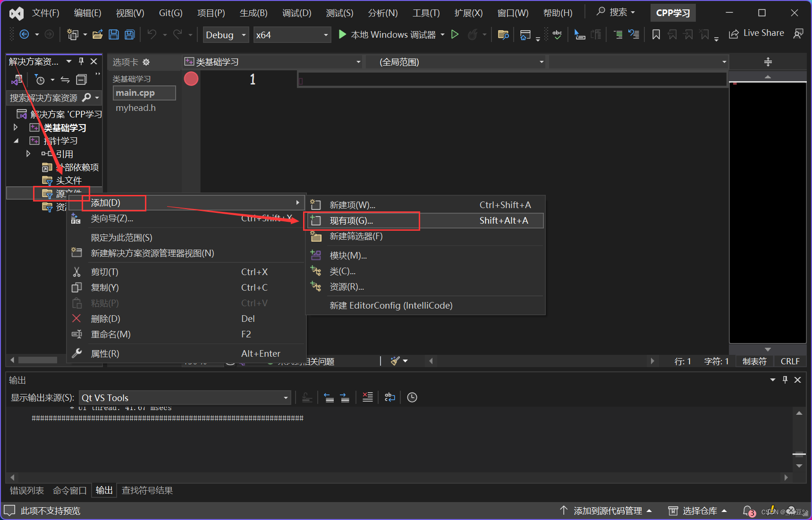Toggle word wrap in Output panel
Viewport: 812px width, 520px height.
(390, 397)
